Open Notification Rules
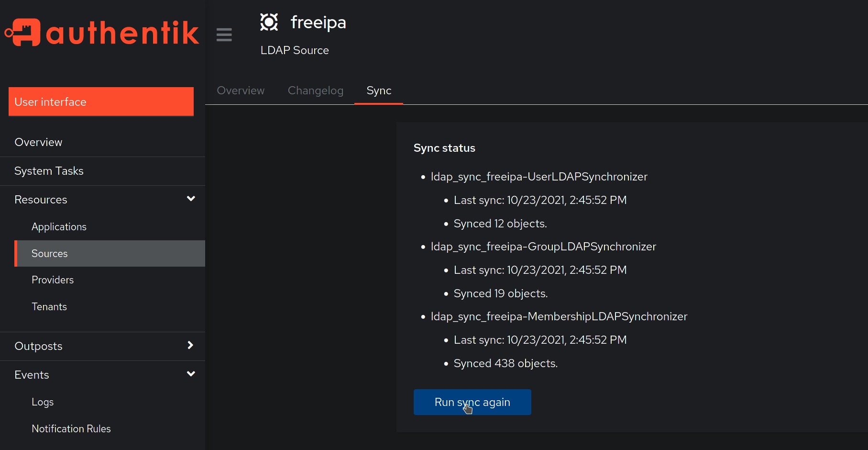 [71, 428]
